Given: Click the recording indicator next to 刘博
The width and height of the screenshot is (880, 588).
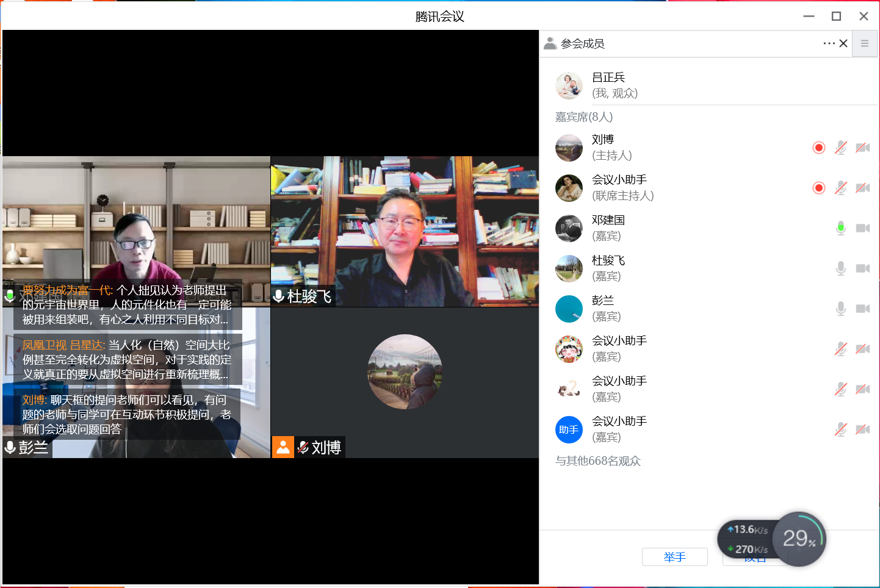Looking at the screenshot, I should [819, 148].
